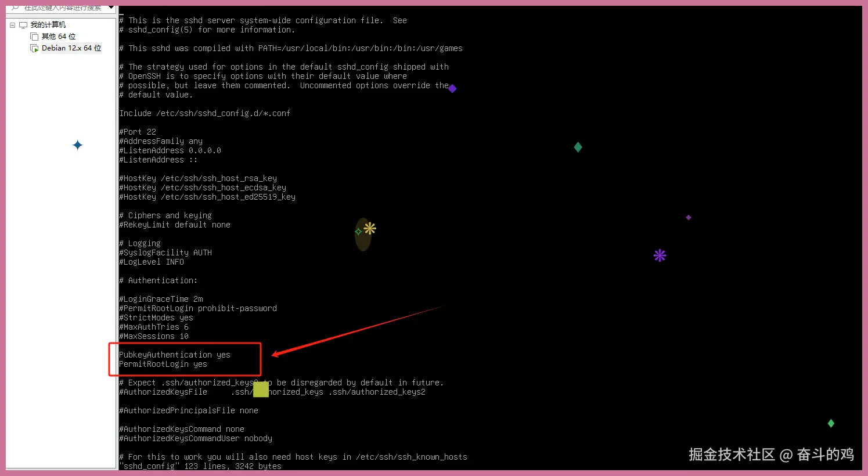Click the ssh_host_ecdsa_key HostKey line
The image size is (868, 476).
click(x=203, y=187)
